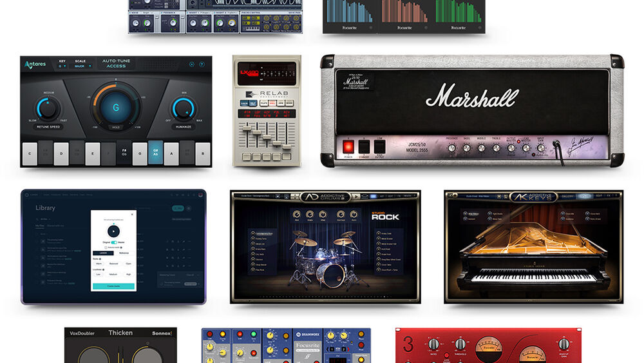Screen dimensions: 644x363
Task: Click the Marshall OUTPUT MASTER knob
Action: point(511,148)
